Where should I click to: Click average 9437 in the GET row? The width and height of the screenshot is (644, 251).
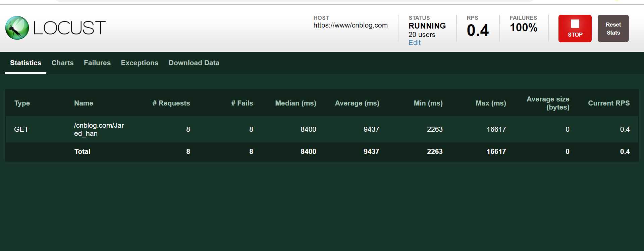click(x=371, y=129)
